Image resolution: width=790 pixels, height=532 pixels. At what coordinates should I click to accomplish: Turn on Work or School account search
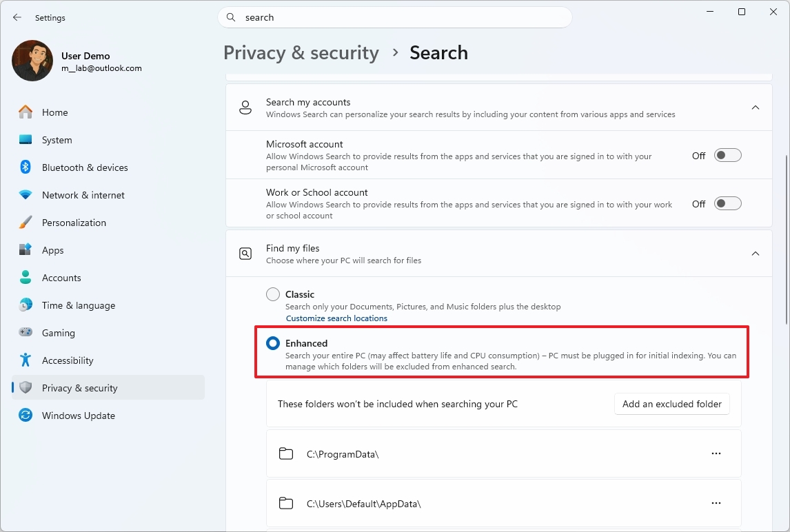[x=727, y=203]
